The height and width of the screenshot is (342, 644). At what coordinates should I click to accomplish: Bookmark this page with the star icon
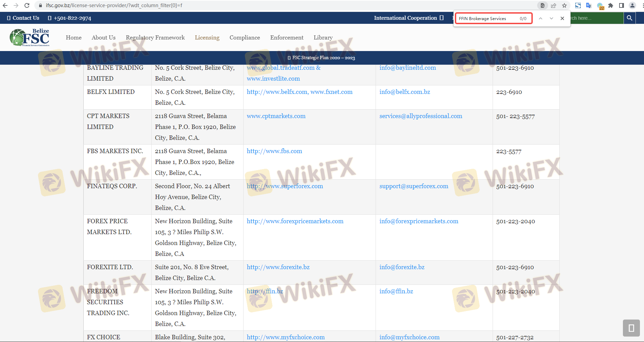click(564, 5)
